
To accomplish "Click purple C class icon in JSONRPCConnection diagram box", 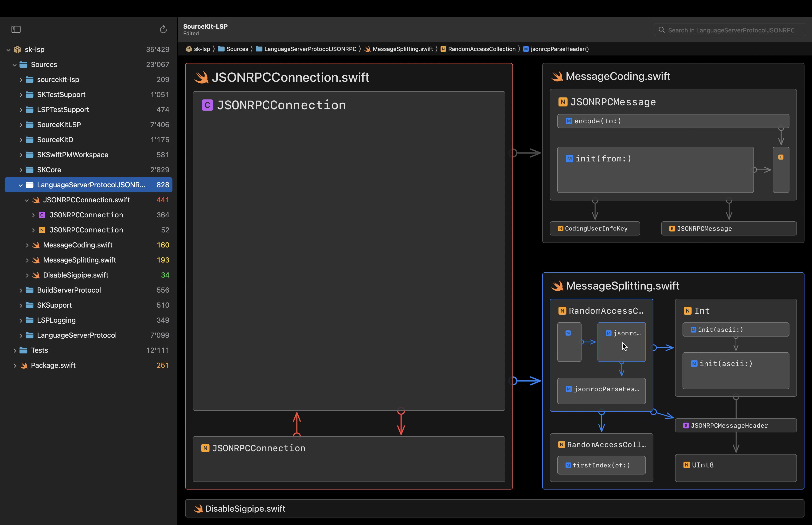I will click(207, 105).
